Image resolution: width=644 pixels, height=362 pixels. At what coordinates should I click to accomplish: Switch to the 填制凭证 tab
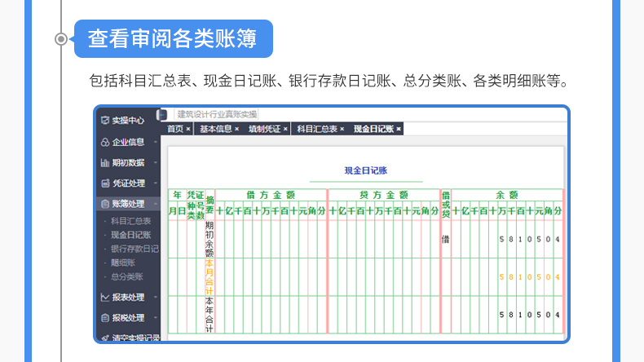tap(264, 130)
